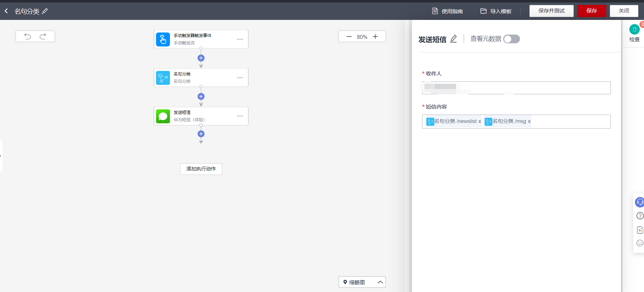Add a step below the 发送短信 node
Image resolution: width=644 pixels, height=292 pixels.
coord(201,134)
